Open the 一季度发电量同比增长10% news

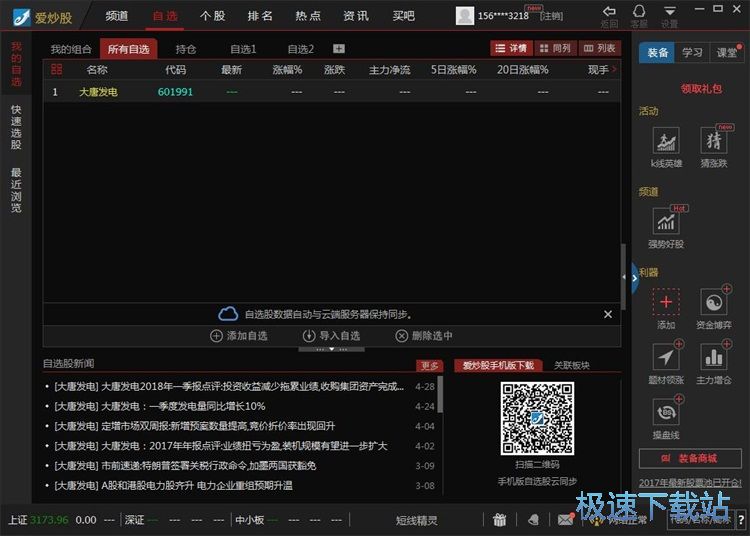click(x=160, y=406)
